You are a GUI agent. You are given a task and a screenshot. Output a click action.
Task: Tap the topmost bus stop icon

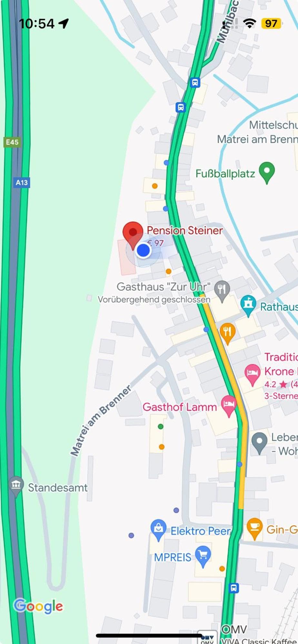tap(195, 82)
